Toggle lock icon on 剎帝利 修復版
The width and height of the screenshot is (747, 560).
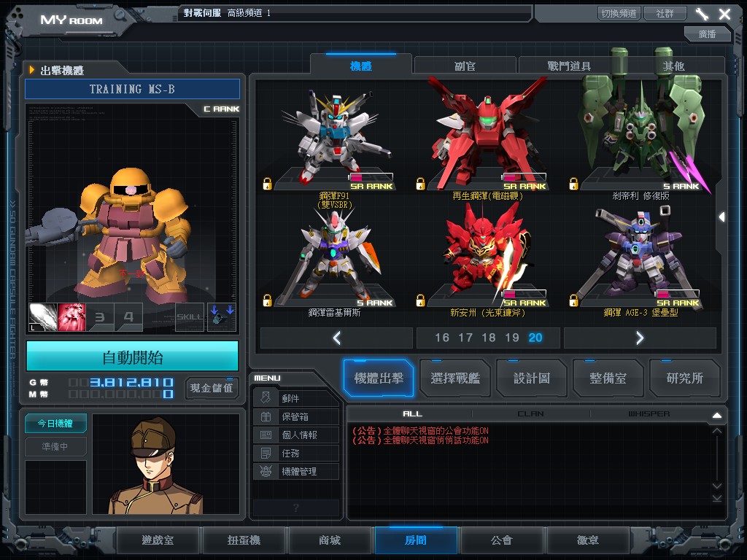[x=573, y=184]
